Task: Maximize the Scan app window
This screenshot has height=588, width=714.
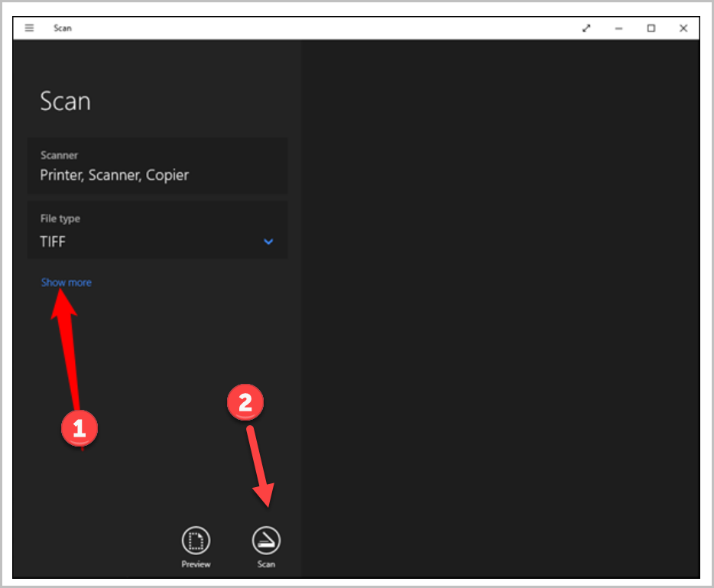Action: [x=651, y=28]
